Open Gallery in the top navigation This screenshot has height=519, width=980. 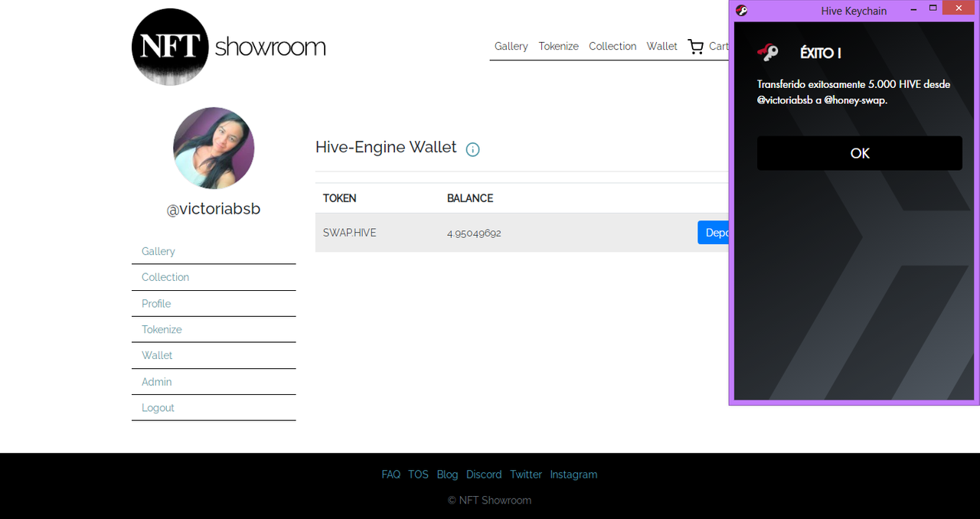tap(511, 46)
